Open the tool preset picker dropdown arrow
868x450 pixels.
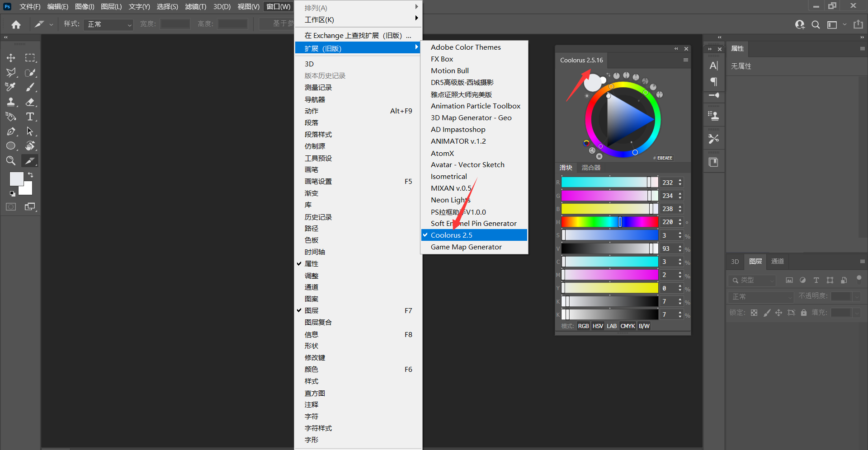(x=51, y=25)
